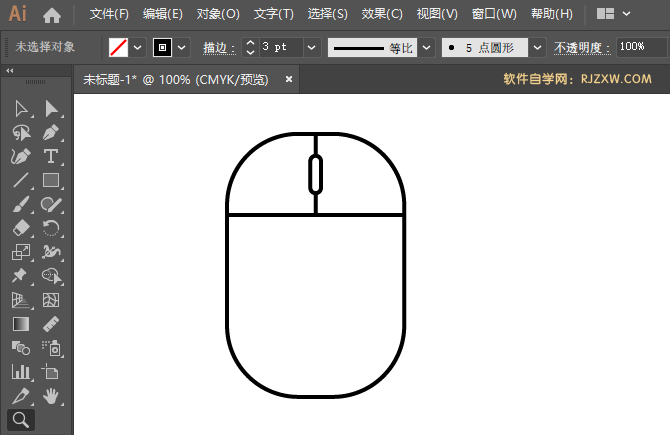This screenshot has width=670, height=435.
Task: Select the Eraser tool
Action: [20, 229]
